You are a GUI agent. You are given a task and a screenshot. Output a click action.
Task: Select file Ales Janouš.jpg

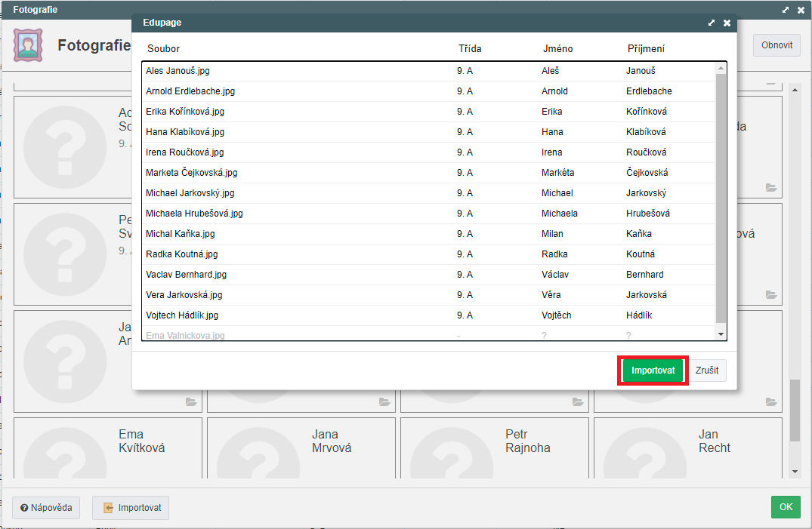point(178,71)
